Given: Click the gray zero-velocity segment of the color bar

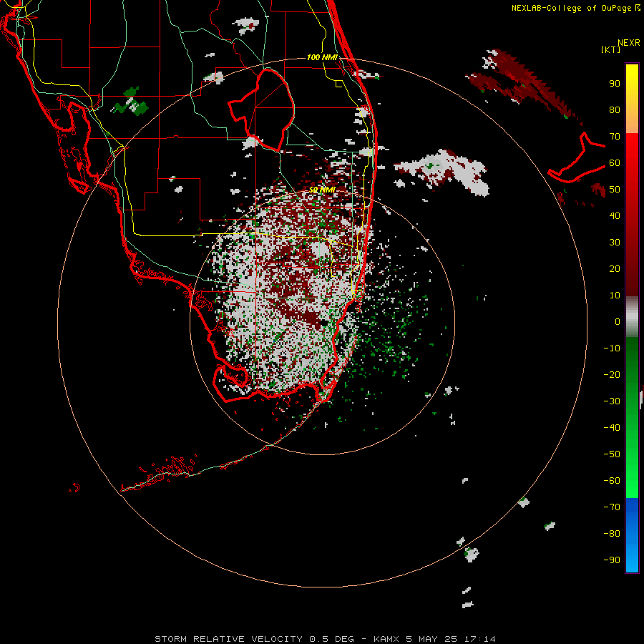Looking at the screenshot, I should tap(632, 317).
